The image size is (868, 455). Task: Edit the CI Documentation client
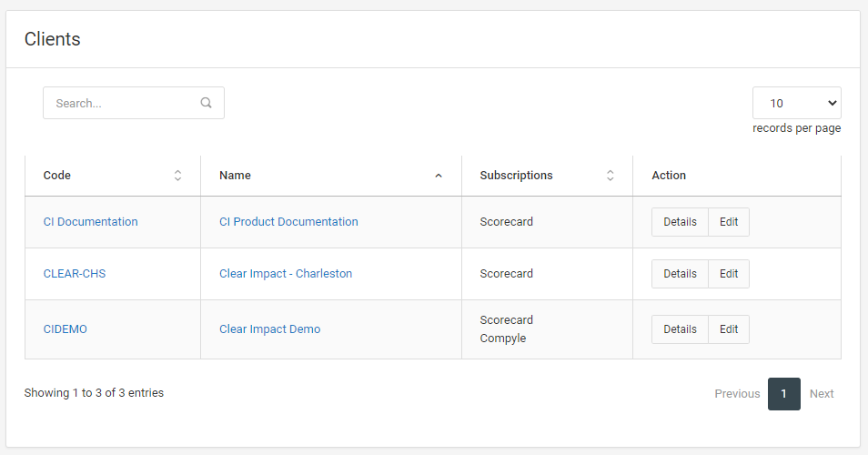coord(729,222)
